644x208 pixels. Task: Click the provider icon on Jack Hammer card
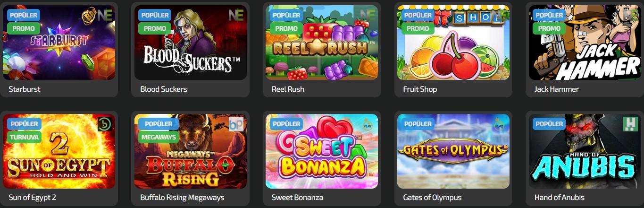coord(630,15)
